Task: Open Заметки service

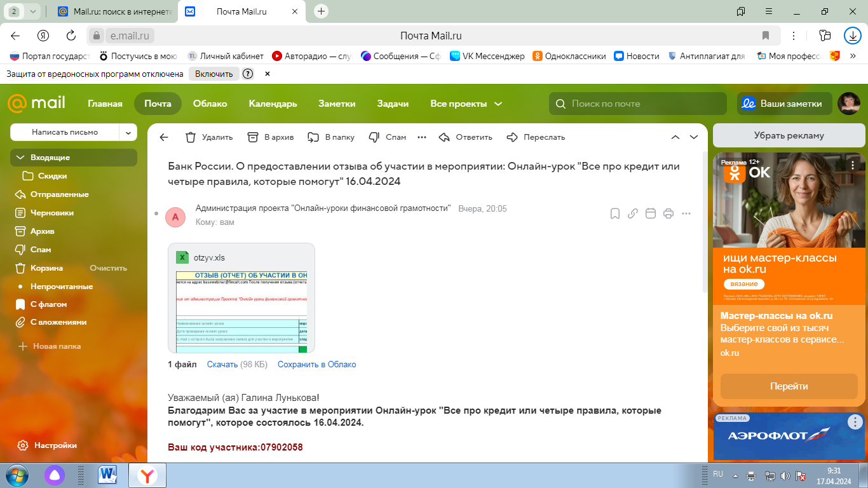Action: coord(337,104)
